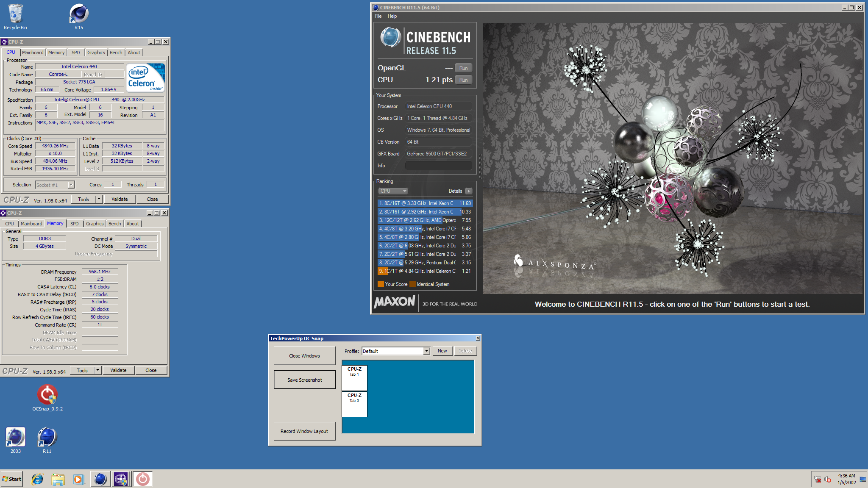Launch Windows Media Player from taskbar
The image size is (868, 488).
pos(78,479)
